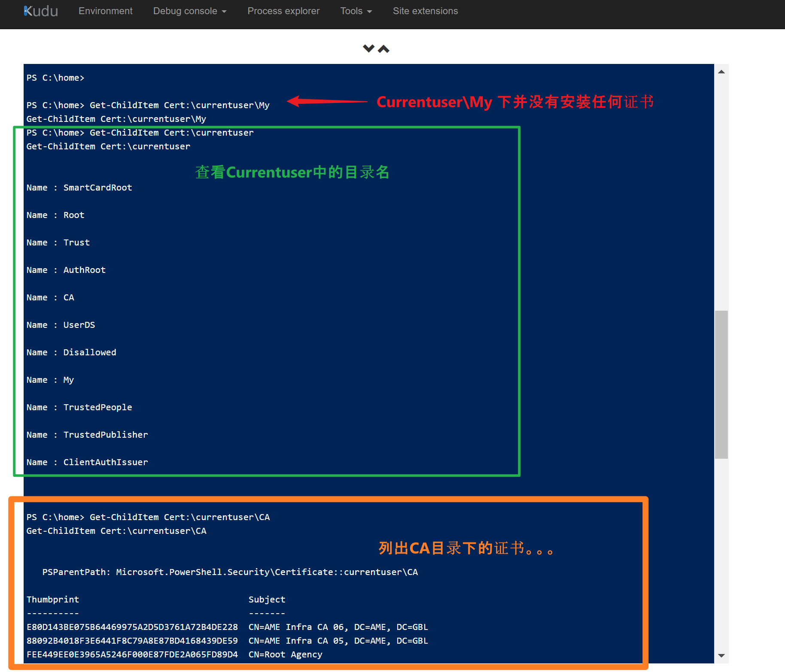Click the console scrollbar thumb

(721, 384)
